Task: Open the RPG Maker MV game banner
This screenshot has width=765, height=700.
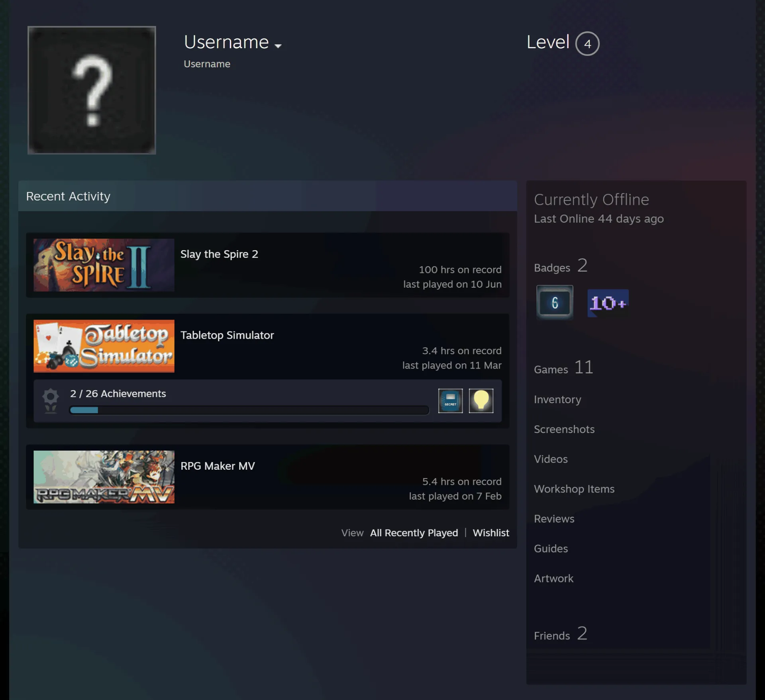Action: click(104, 477)
